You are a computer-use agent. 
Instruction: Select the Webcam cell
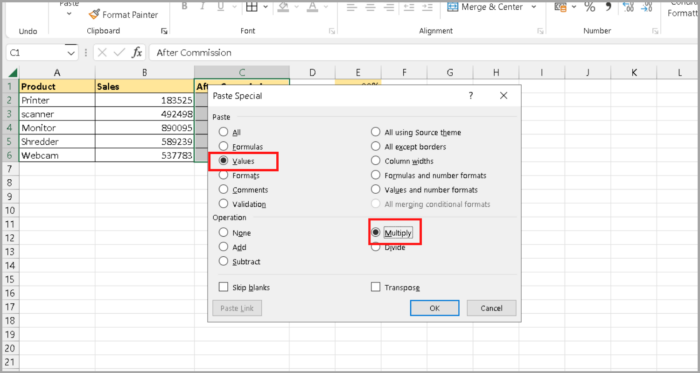[57, 156]
